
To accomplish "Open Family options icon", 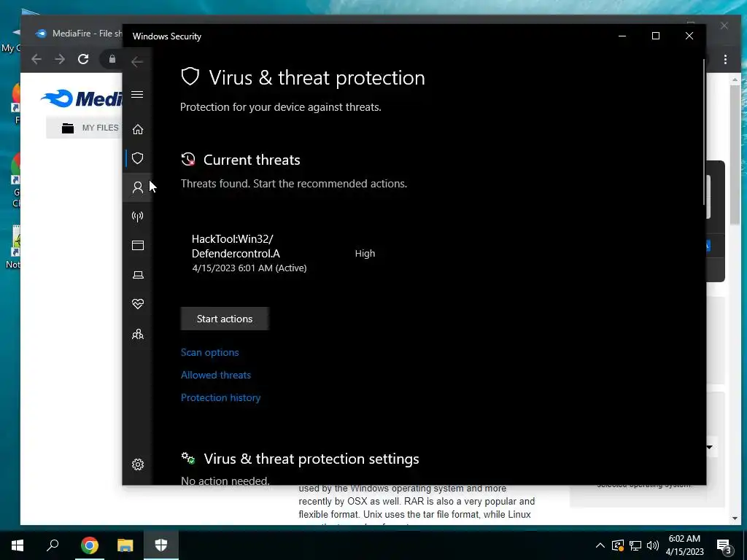I will 138,334.
